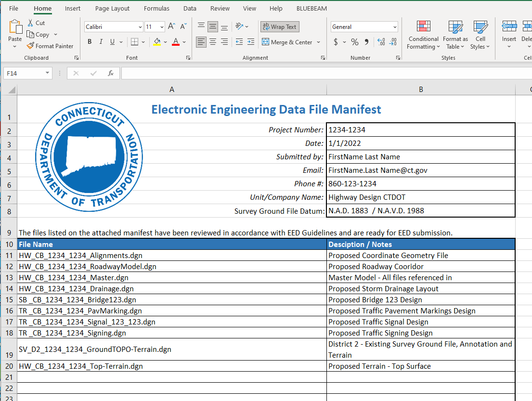Center text horizontally

tap(213, 42)
